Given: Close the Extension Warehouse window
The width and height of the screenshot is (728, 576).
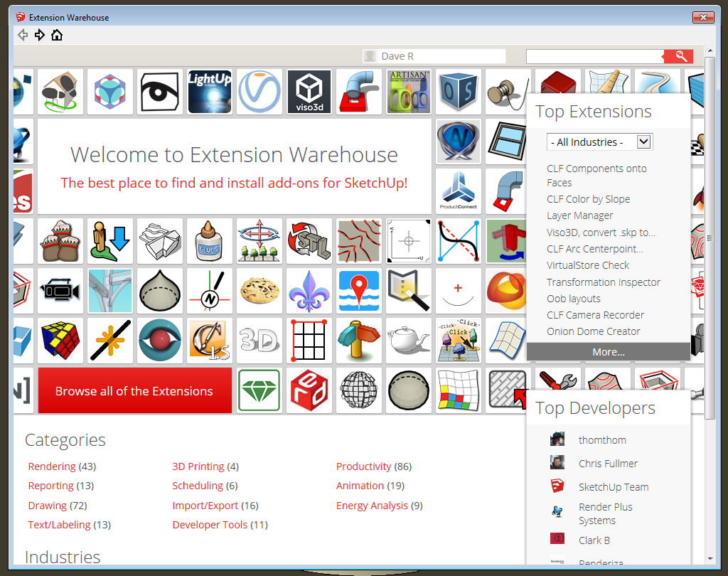Looking at the screenshot, I should pos(703,17).
